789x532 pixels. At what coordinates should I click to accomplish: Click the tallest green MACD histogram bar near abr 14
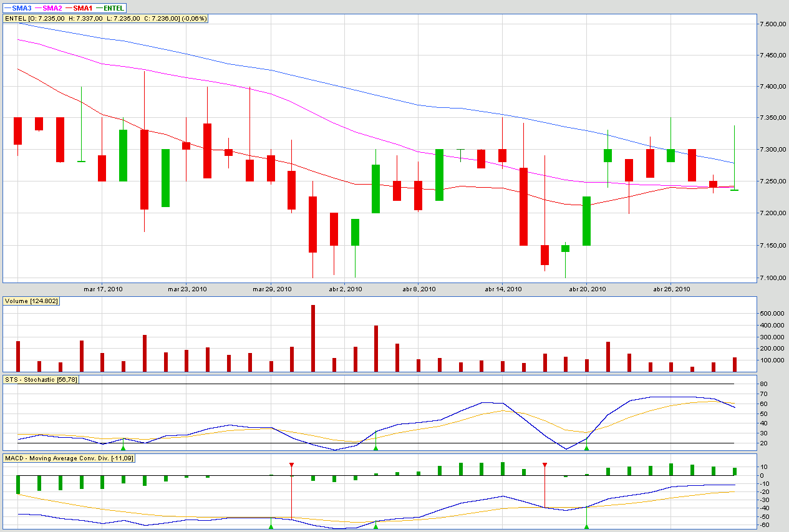[x=503, y=468]
